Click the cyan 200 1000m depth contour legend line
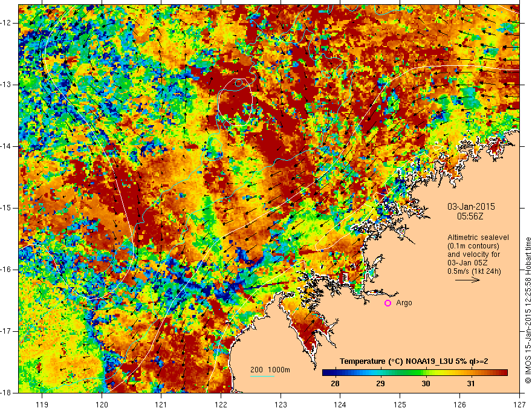Screen dimensions: 532x411 (x=262, y=376)
